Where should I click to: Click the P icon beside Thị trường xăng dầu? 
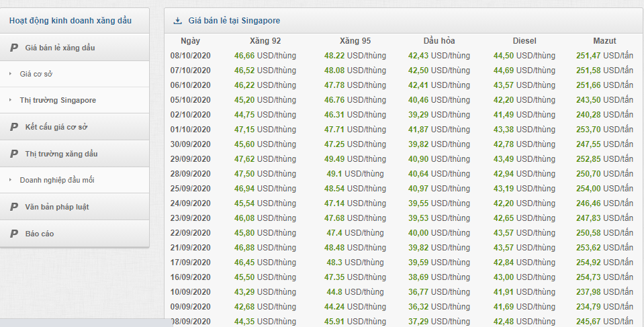point(14,154)
